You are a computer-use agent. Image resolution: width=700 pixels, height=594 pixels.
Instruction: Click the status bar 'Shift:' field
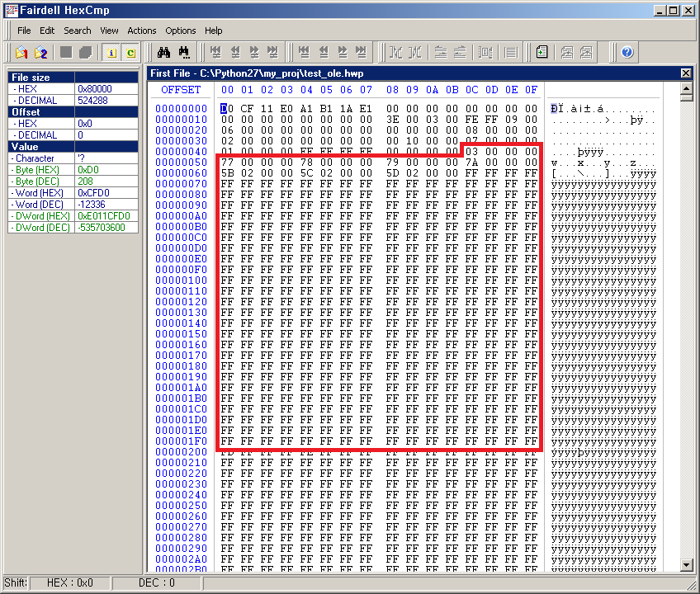(x=16, y=582)
